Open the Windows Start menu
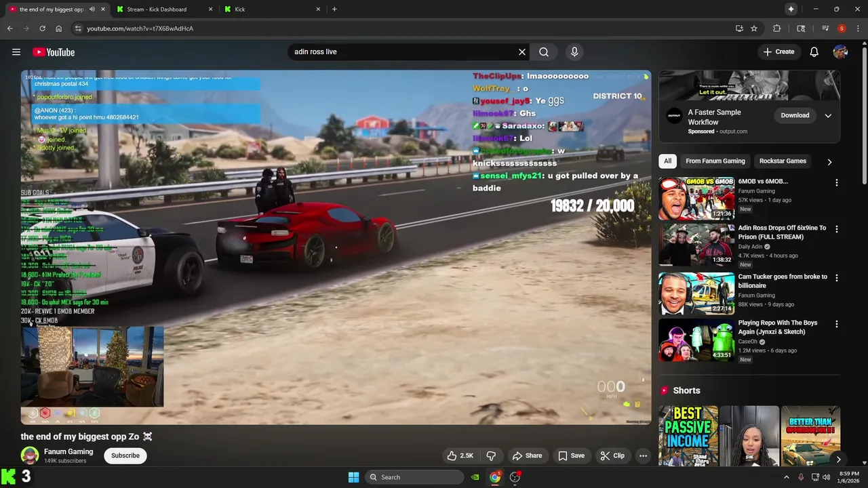This screenshot has height=488, width=868. (x=353, y=477)
